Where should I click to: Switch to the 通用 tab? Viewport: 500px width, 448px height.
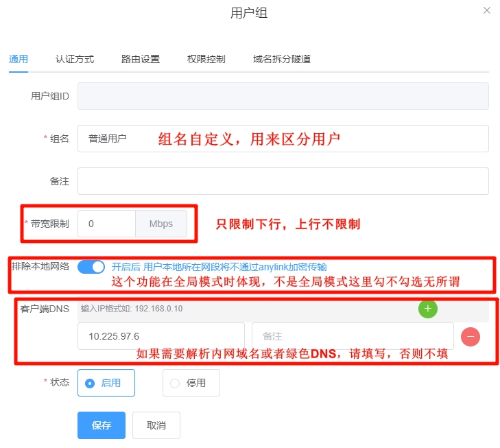point(19,59)
